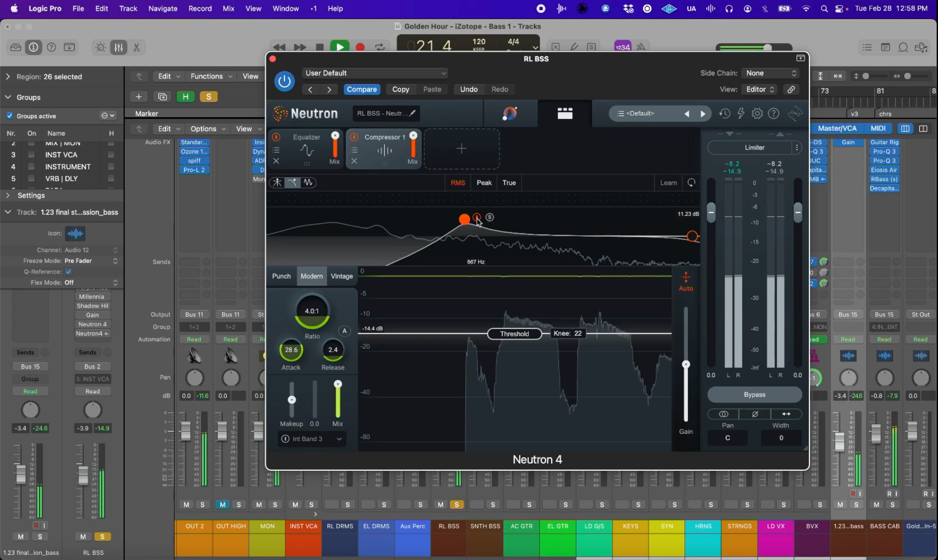Open the Logic Pro Navigate menu
The image size is (938, 560).
[x=163, y=8]
